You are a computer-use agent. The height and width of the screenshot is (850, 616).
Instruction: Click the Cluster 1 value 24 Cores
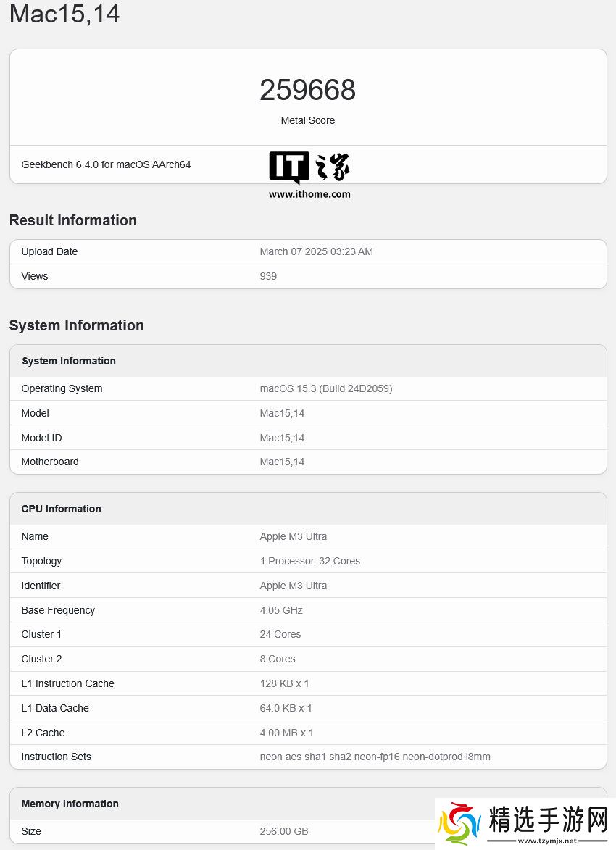280,634
